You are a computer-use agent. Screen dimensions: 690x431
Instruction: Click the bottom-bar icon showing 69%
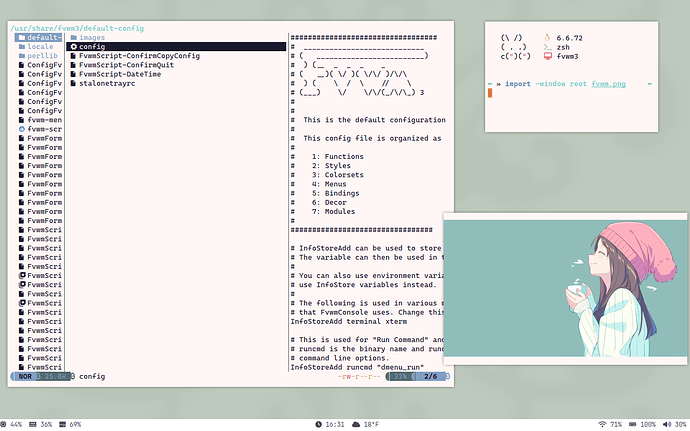(x=62, y=424)
